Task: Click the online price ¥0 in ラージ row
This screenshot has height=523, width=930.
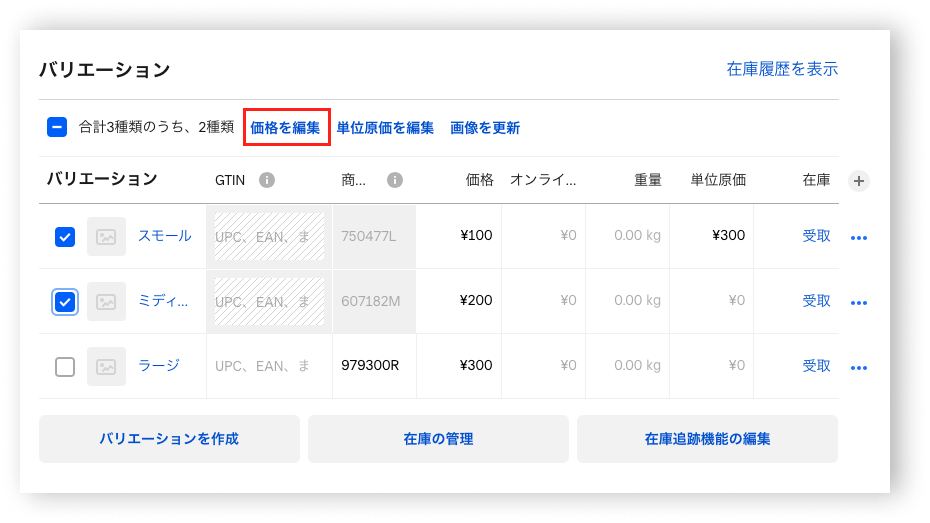Action: (543, 366)
